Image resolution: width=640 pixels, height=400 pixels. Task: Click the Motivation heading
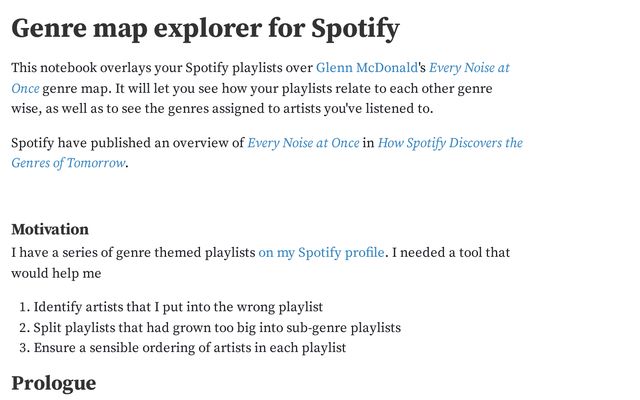click(x=50, y=229)
